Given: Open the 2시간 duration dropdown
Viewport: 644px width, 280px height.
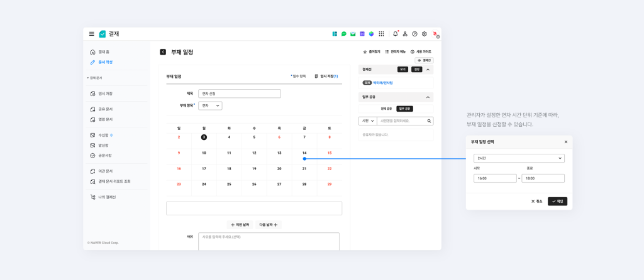Looking at the screenshot, I should pos(519,158).
